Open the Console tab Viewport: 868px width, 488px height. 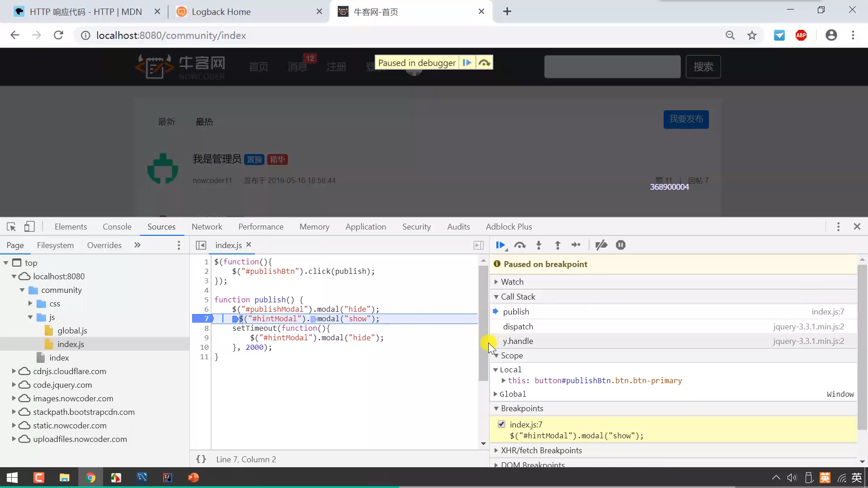click(x=117, y=226)
